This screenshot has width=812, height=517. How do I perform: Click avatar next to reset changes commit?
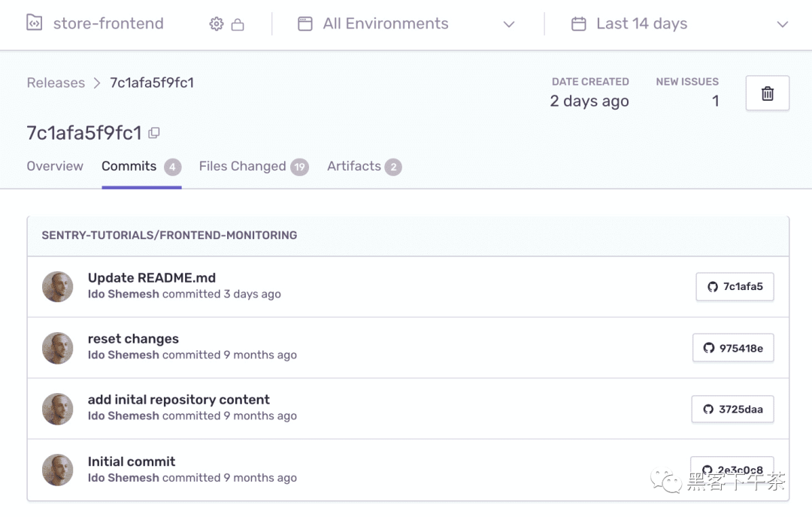pos(57,348)
